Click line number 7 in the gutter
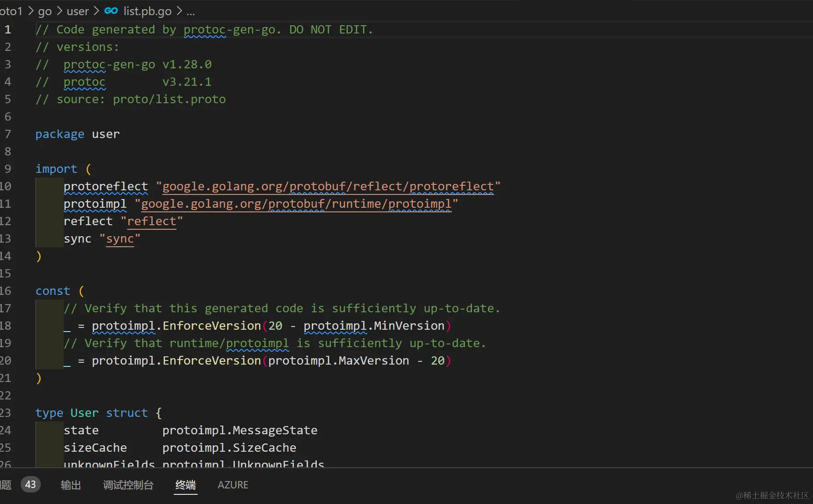 (8, 134)
